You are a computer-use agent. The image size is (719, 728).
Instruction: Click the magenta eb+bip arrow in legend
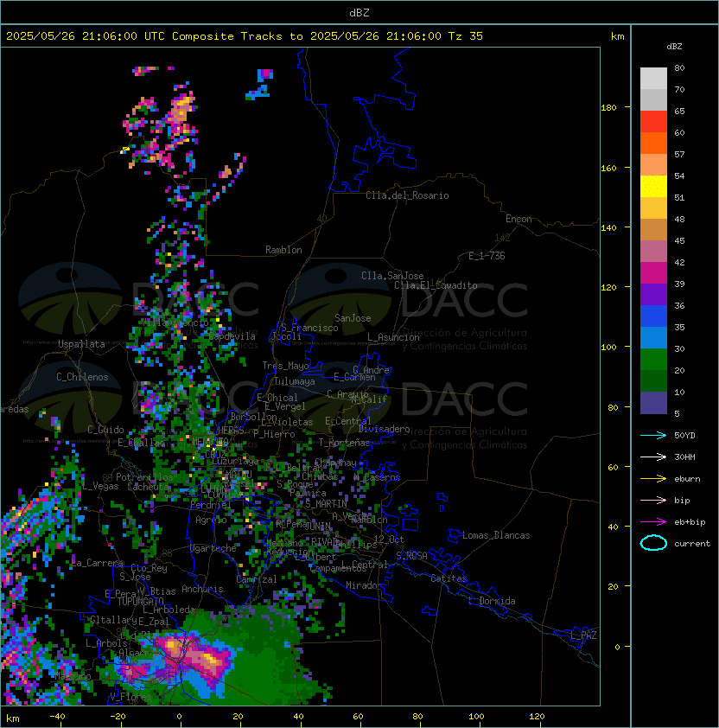pyautogui.click(x=653, y=522)
